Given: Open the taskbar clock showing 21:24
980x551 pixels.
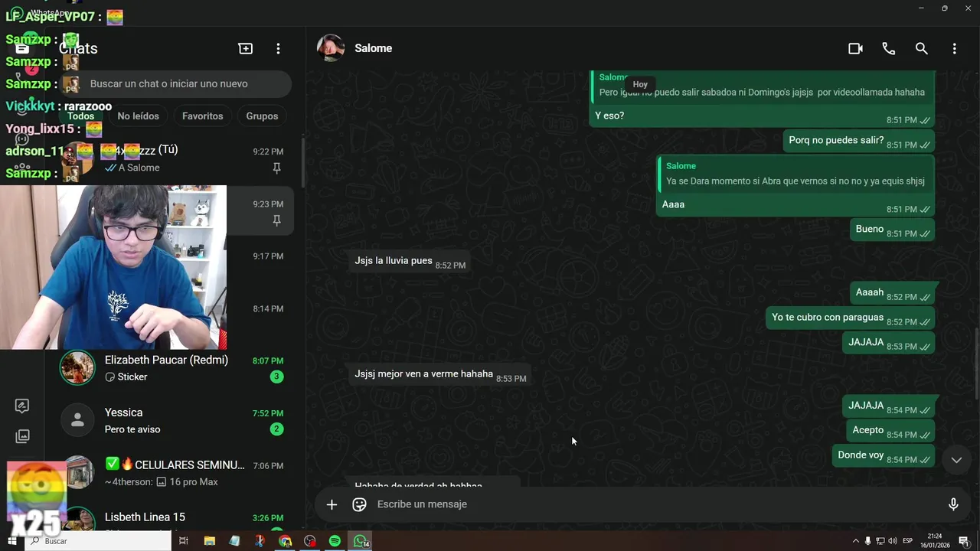Looking at the screenshot, I should coord(935,541).
